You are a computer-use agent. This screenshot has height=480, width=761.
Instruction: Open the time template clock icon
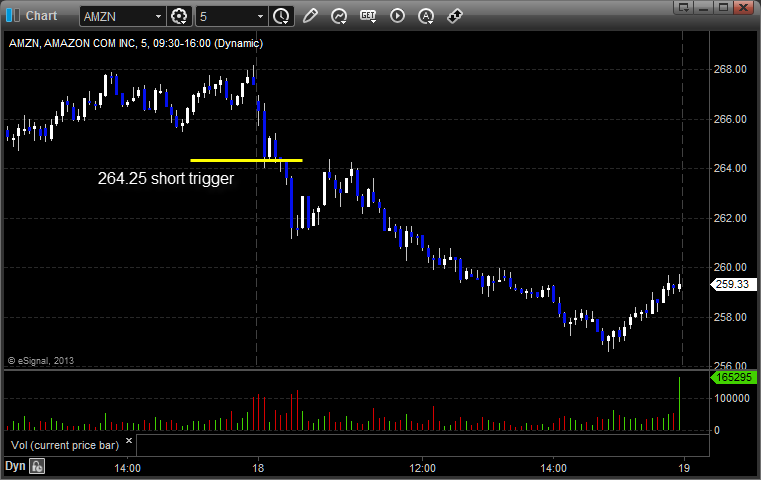pyautogui.click(x=281, y=17)
